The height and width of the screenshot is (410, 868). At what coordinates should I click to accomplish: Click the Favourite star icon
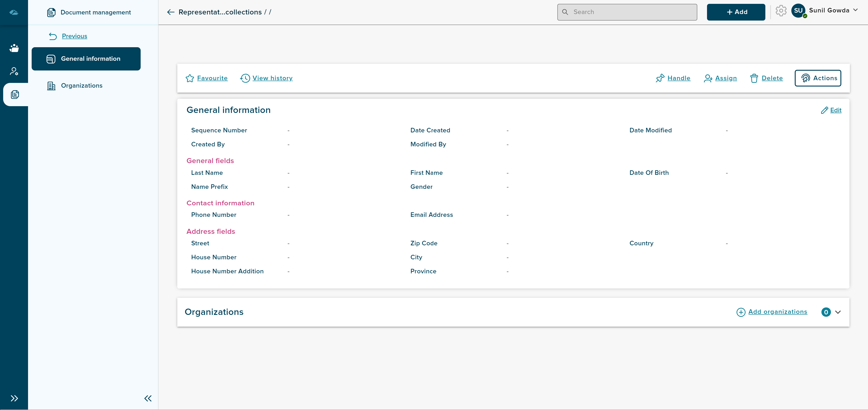(x=190, y=78)
